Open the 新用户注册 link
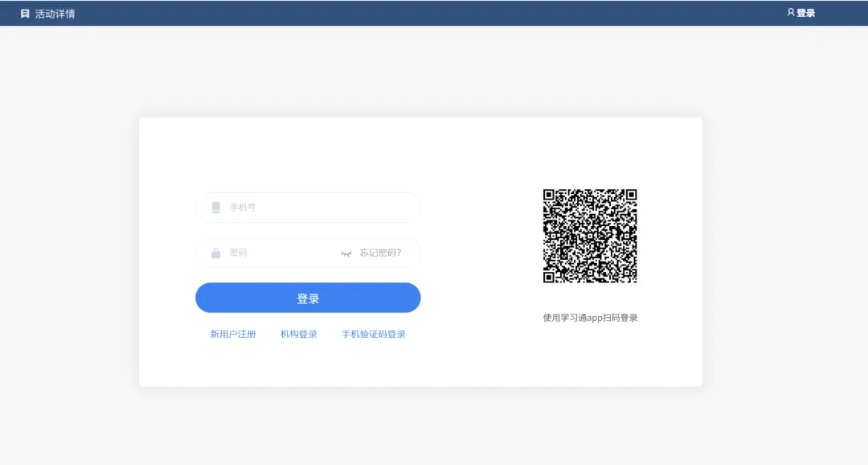Screen dimensions: 868x465 click(232, 334)
